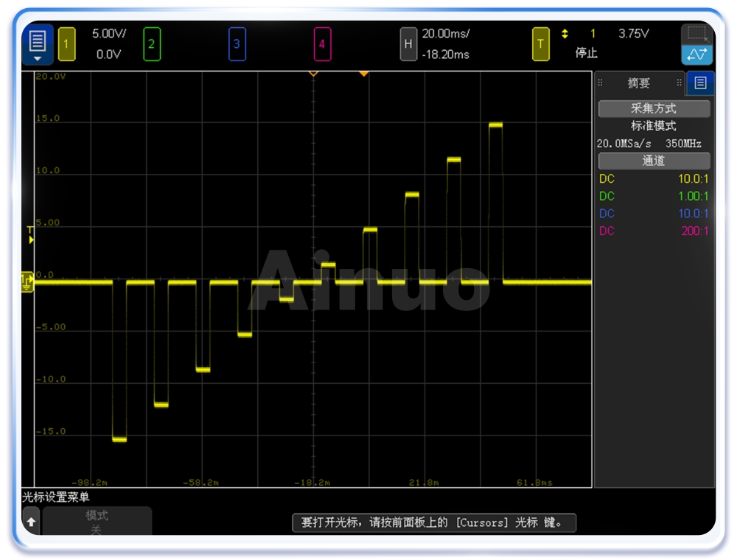Click the hollow orange time reference marker
737x560 pixels.
[313, 74]
